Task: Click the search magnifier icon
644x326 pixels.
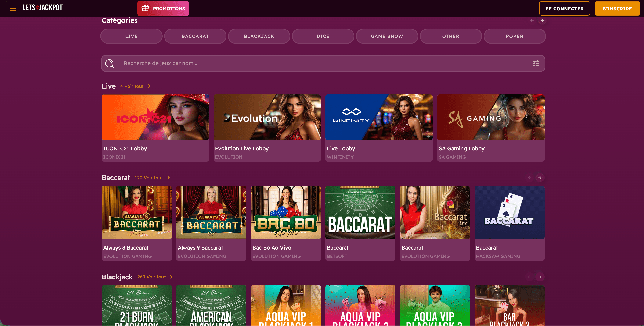Action: [x=110, y=63]
